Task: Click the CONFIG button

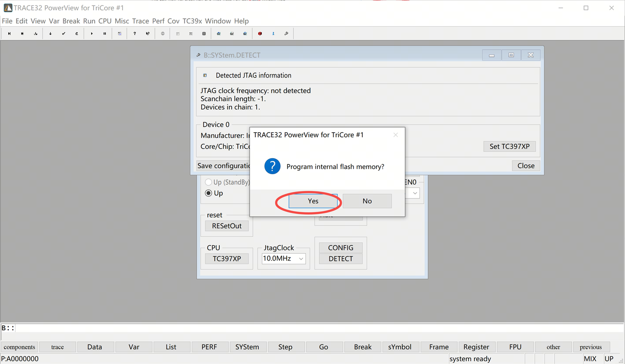Action: click(341, 247)
